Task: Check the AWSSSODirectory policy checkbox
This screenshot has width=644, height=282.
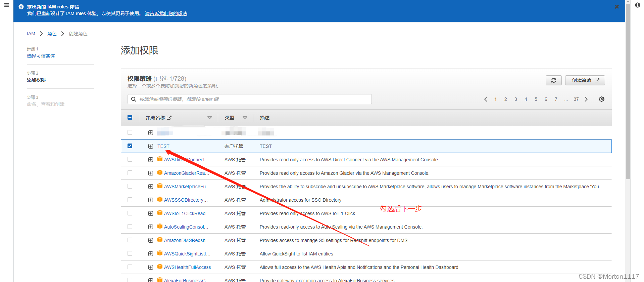Action: (x=130, y=200)
